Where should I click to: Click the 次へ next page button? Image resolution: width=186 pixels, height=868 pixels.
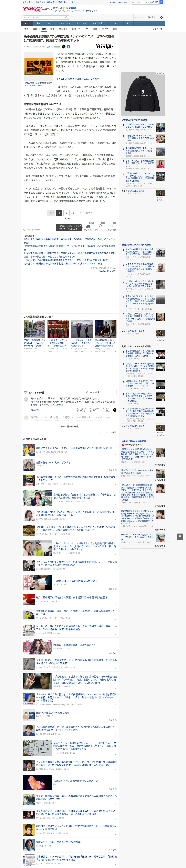click(x=89, y=213)
